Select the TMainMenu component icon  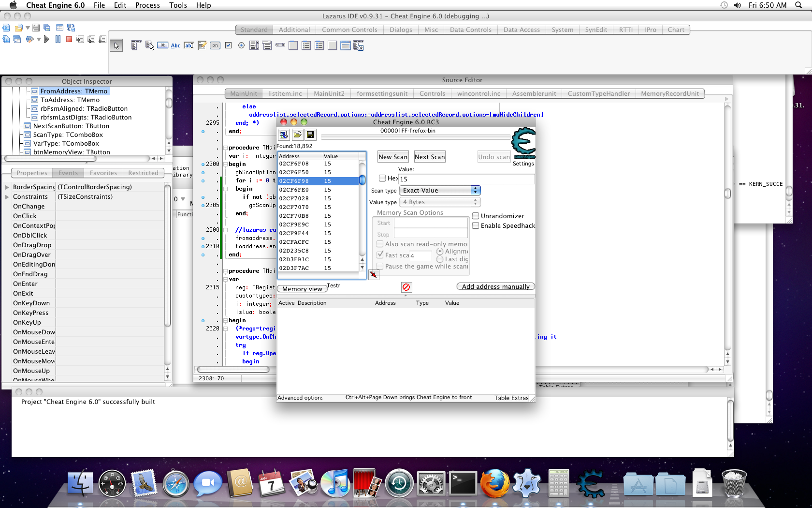click(x=136, y=45)
